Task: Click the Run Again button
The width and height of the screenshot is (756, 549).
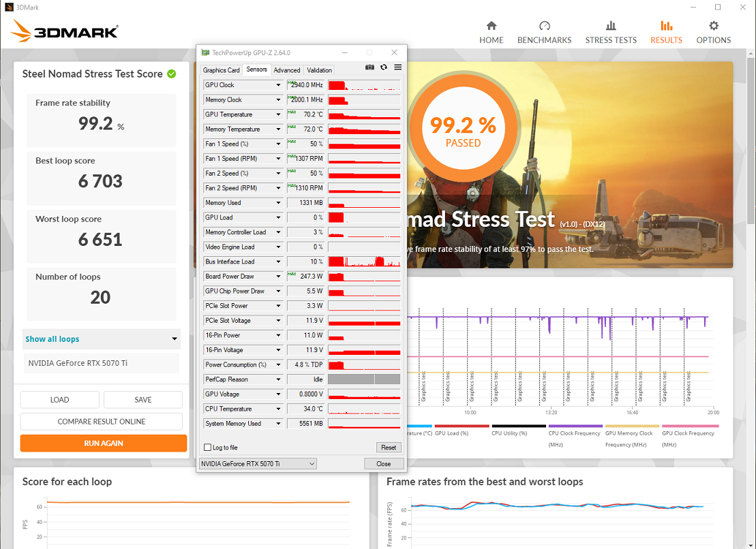Action: 104,443
